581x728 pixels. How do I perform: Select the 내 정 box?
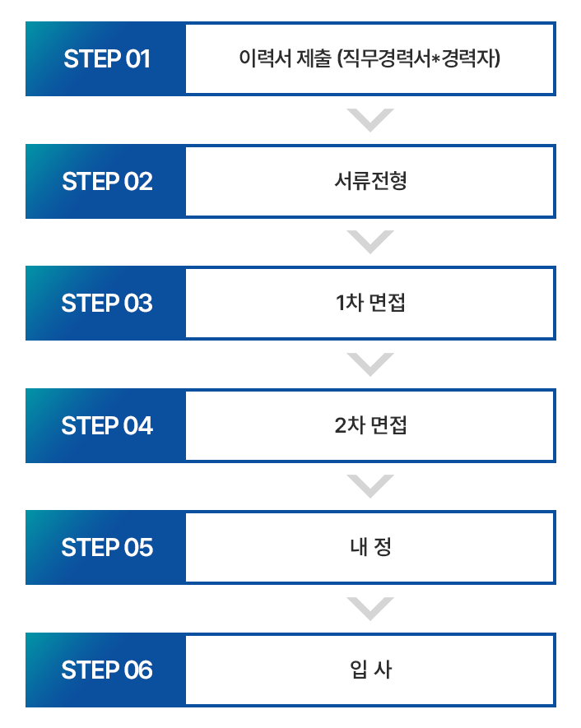[x=370, y=547]
